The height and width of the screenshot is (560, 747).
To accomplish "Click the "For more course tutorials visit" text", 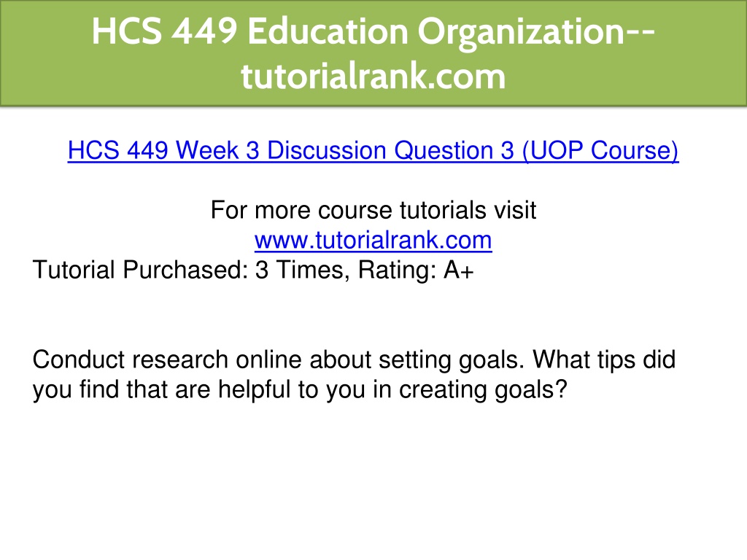I will coord(373,210).
